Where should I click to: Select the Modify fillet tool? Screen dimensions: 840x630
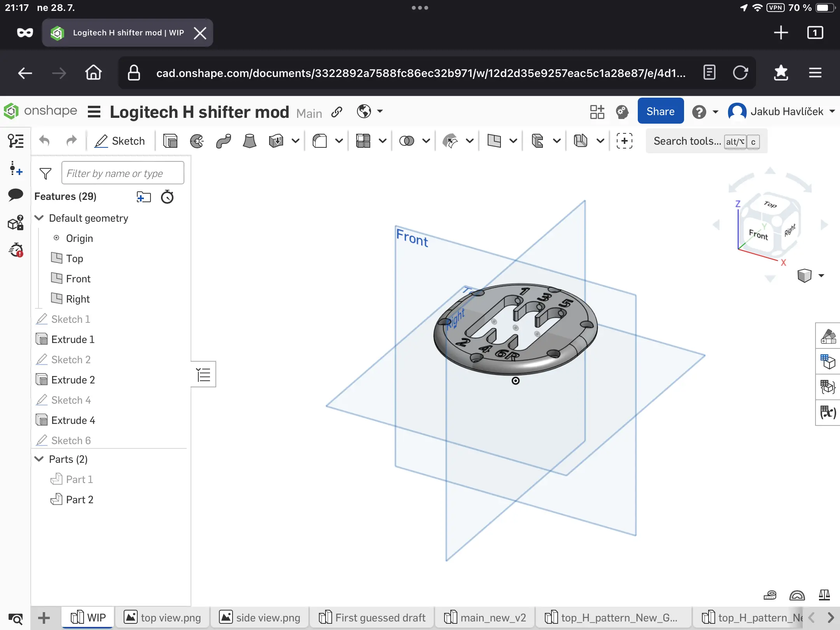450,141
